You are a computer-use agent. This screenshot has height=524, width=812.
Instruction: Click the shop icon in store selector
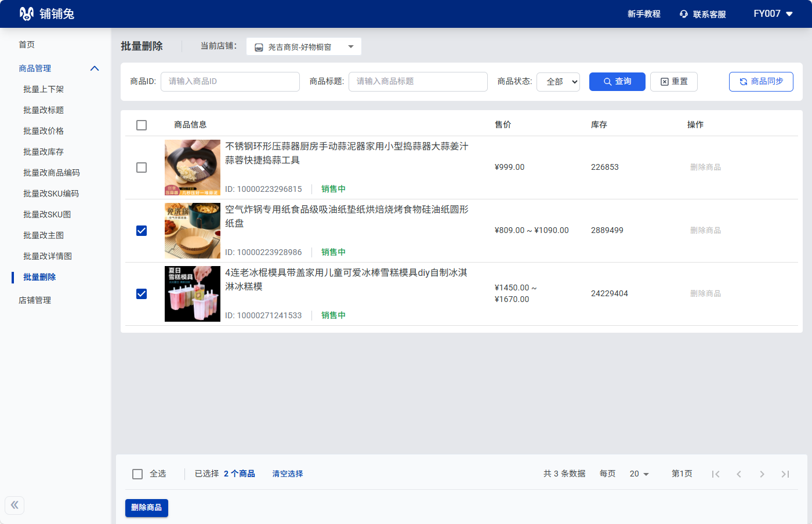[259, 47]
